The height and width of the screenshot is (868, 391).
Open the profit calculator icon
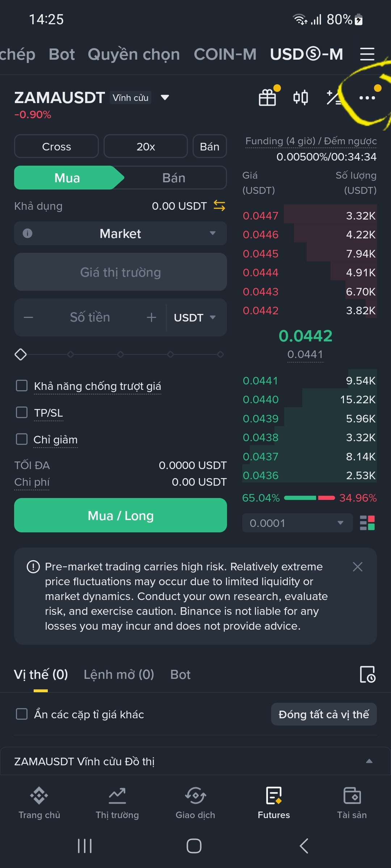point(334,98)
